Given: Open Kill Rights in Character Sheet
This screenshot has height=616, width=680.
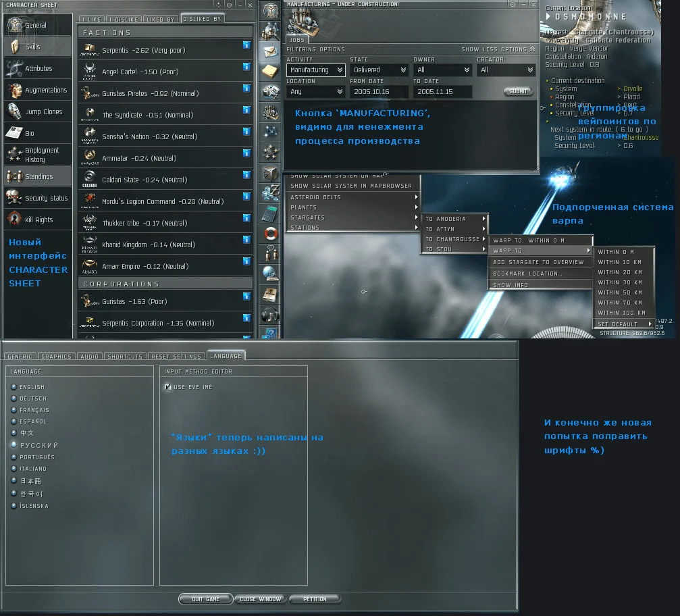Looking at the screenshot, I should [x=38, y=220].
